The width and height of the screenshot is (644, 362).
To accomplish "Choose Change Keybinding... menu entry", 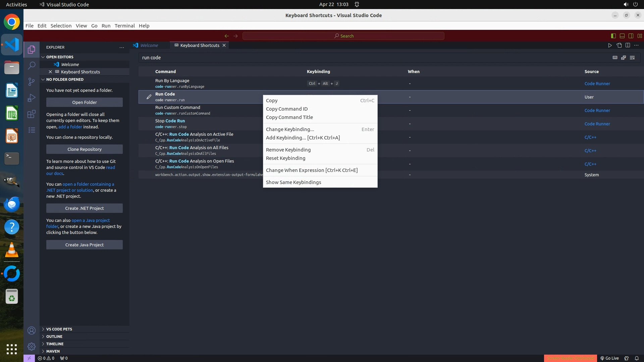I will pyautogui.click(x=290, y=129).
